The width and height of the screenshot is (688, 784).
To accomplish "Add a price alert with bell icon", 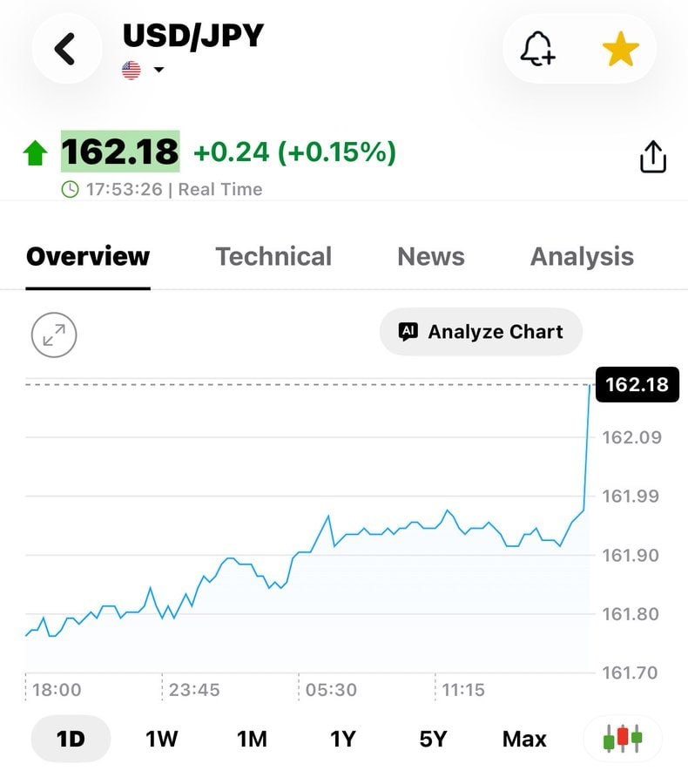I will 538,49.
